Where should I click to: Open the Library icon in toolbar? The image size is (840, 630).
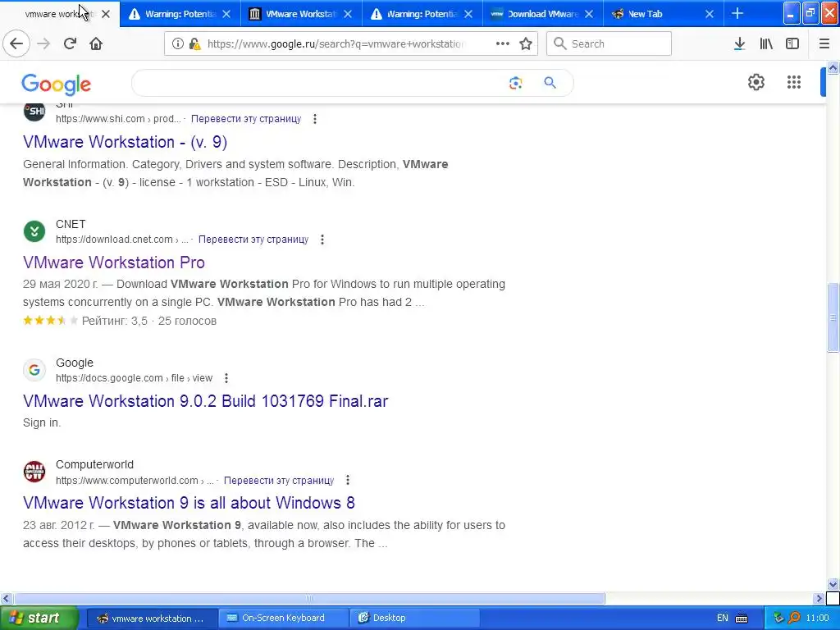pos(766,43)
